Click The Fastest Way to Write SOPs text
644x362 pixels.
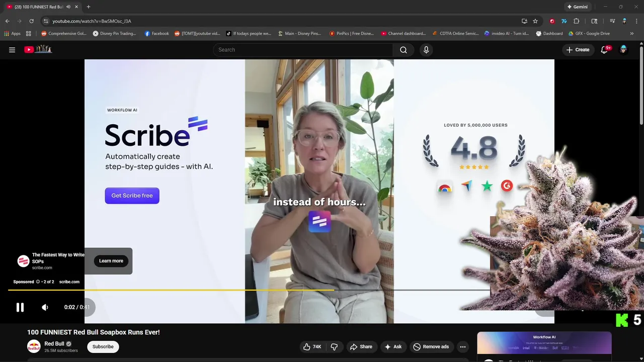click(x=58, y=258)
